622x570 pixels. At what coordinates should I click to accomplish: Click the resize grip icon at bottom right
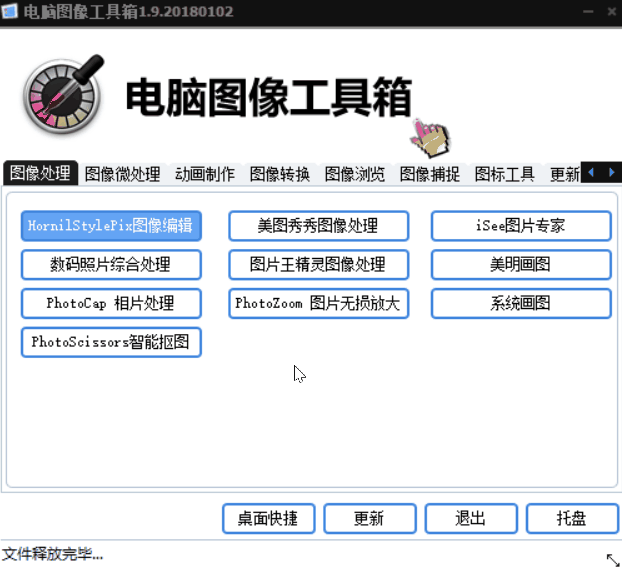613,560
